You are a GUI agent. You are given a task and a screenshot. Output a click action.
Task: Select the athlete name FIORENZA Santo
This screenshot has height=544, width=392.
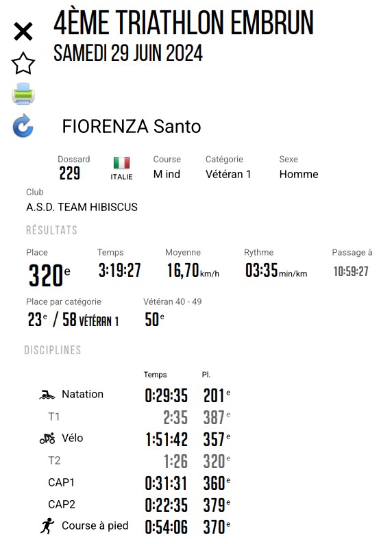pyautogui.click(x=132, y=126)
